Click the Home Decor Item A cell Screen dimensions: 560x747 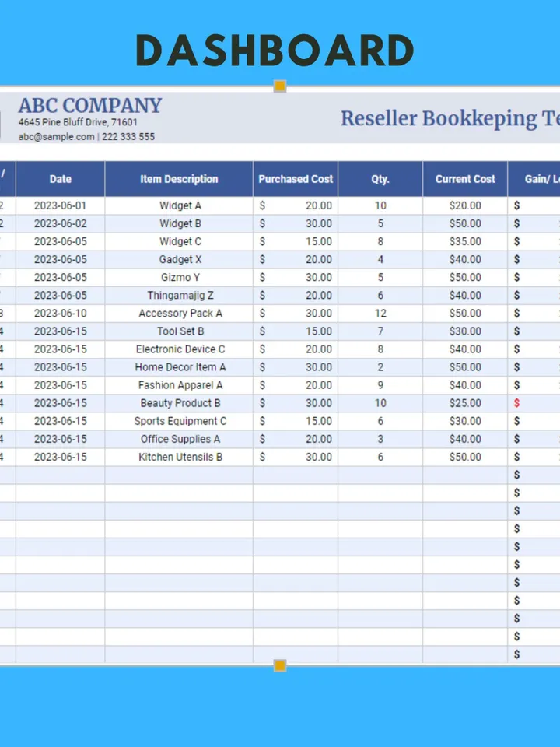tap(180, 367)
